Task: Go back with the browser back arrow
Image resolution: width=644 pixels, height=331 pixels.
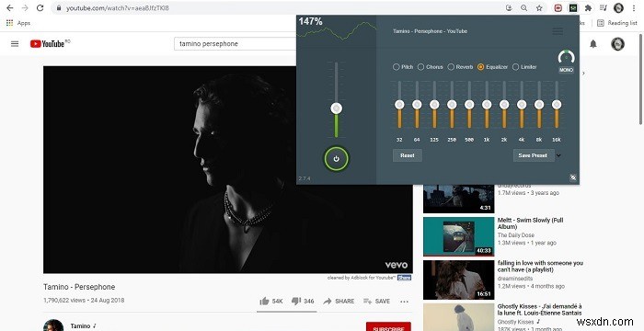Action: pyautogui.click(x=9, y=7)
